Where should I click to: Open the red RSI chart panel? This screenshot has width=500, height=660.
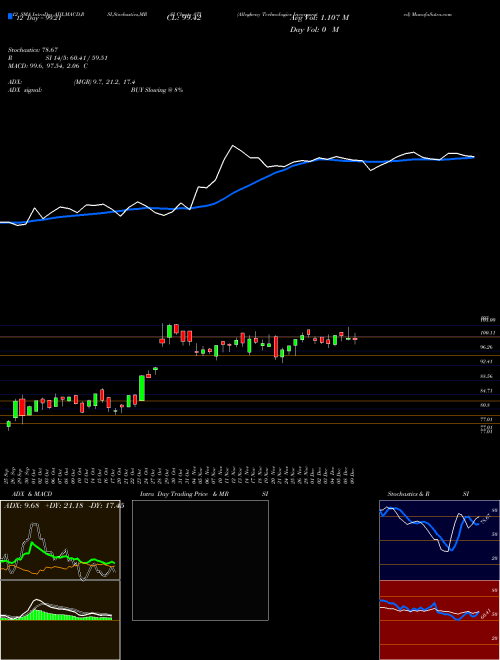(439, 620)
